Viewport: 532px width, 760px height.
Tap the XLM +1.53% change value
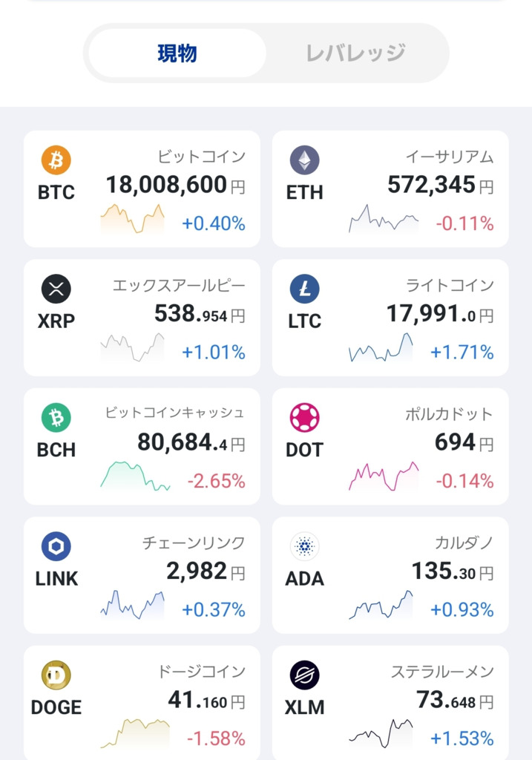[462, 738]
